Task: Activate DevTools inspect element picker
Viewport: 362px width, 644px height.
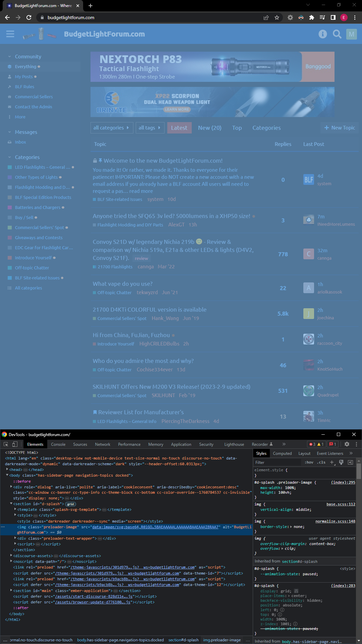Action: point(6,444)
